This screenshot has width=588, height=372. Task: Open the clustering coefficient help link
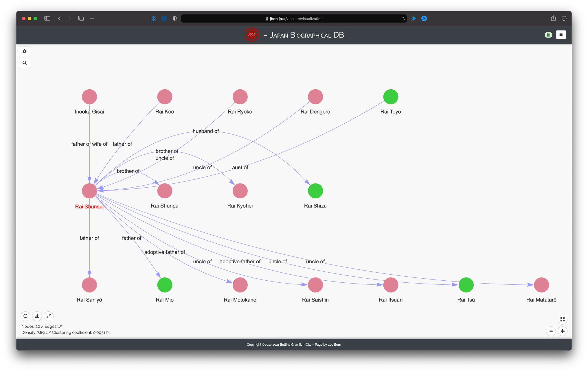[108, 332]
